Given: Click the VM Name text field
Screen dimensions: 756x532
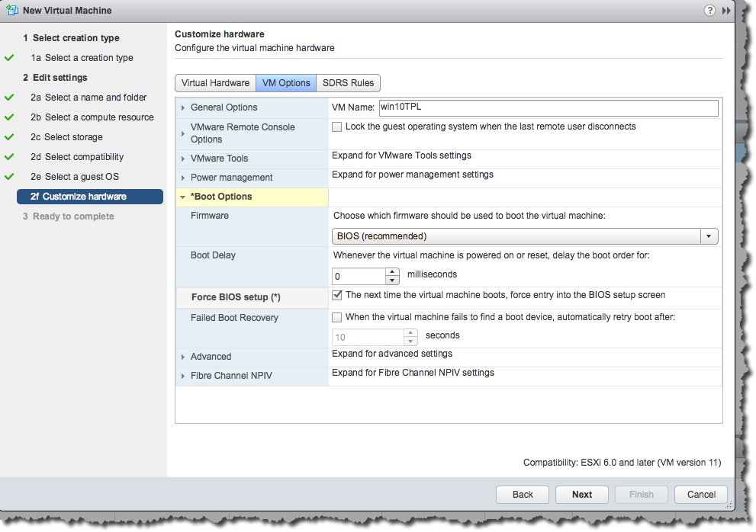Looking at the screenshot, I should 548,107.
